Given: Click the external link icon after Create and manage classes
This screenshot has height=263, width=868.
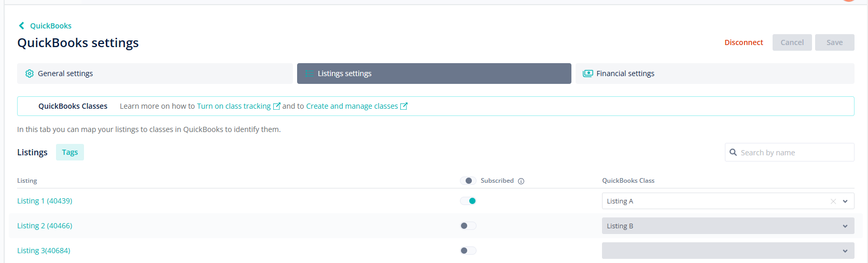Looking at the screenshot, I should tap(404, 106).
